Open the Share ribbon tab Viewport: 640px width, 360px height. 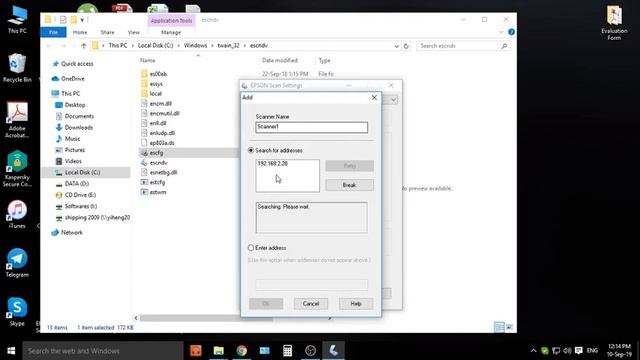point(107,32)
